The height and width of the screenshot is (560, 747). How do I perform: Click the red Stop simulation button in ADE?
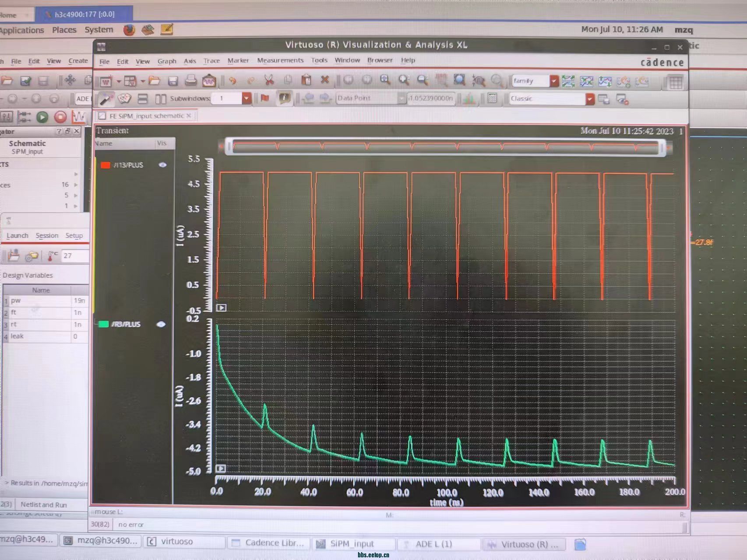click(x=60, y=117)
